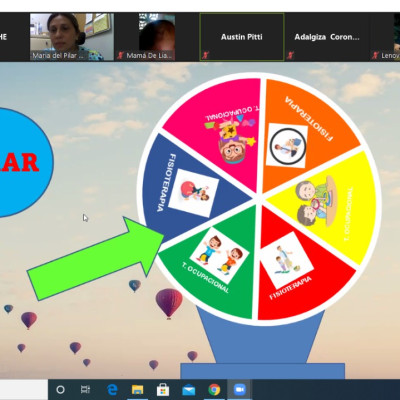Viewport: 400px width, 400px height.
Task: Open the Windows Cortana search circle
Action: tap(60, 389)
